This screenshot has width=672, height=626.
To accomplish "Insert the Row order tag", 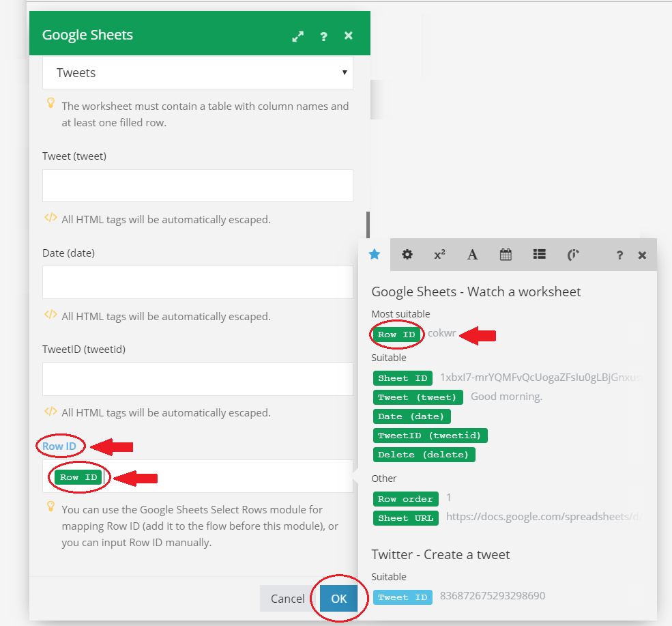I will point(405,498).
